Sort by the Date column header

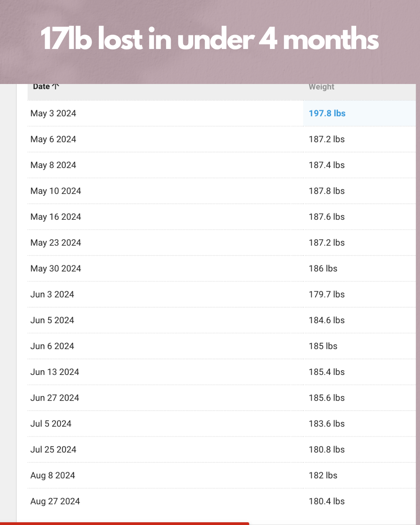point(42,87)
